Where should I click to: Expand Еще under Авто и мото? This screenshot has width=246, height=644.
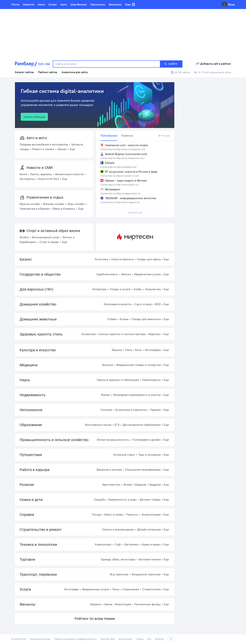tap(72, 149)
